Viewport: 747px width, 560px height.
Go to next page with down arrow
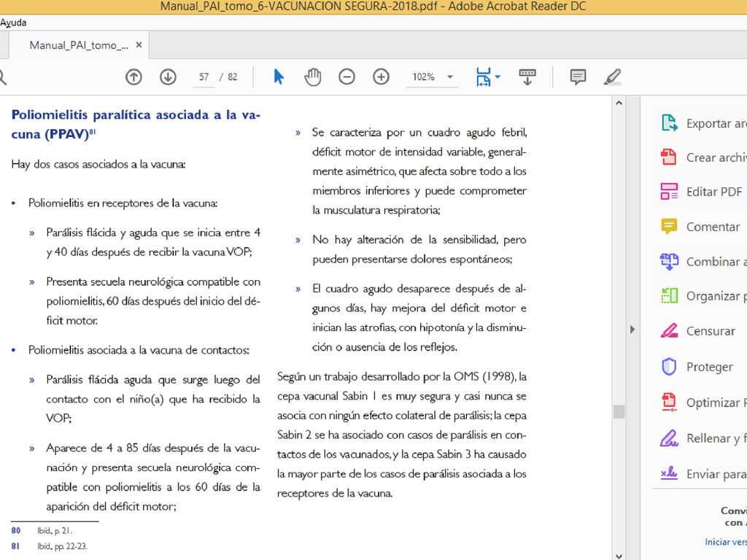[x=168, y=77]
